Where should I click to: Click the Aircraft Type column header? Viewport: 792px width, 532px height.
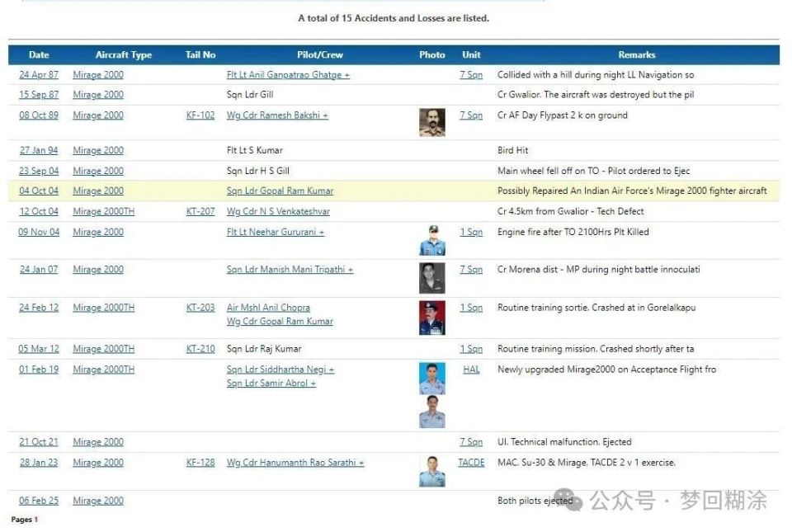point(124,55)
